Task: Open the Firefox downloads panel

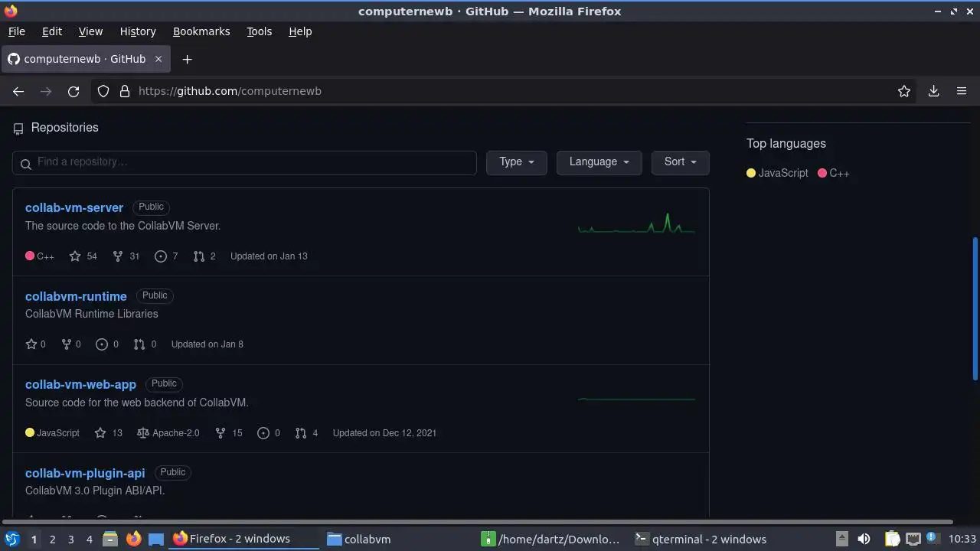Action: pyautogui.click(x=933, y=91)
